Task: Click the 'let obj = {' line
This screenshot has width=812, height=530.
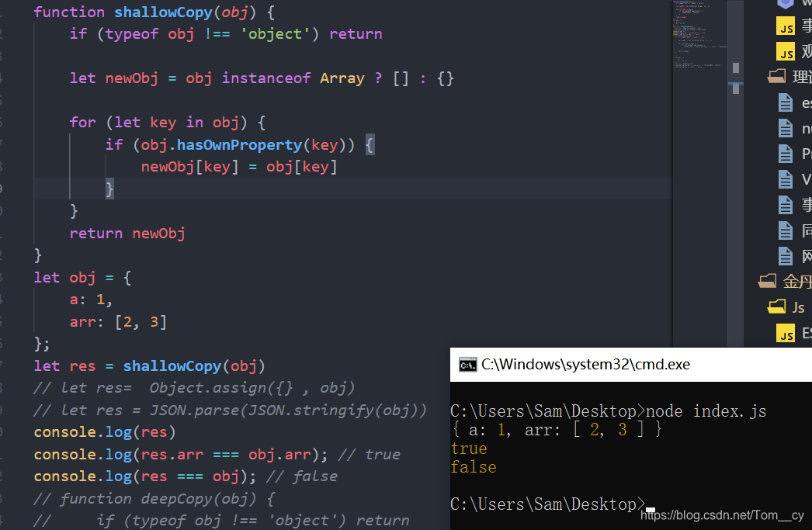Action: (83, 278)
